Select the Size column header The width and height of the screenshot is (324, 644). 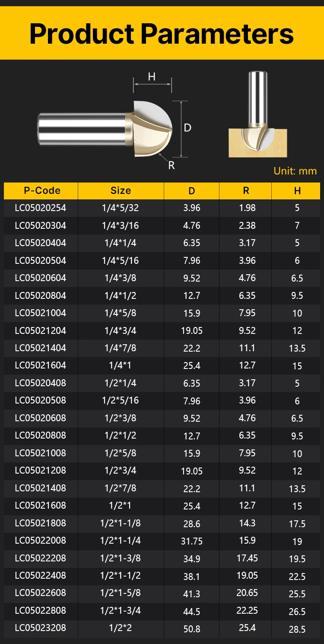(121, 191)
